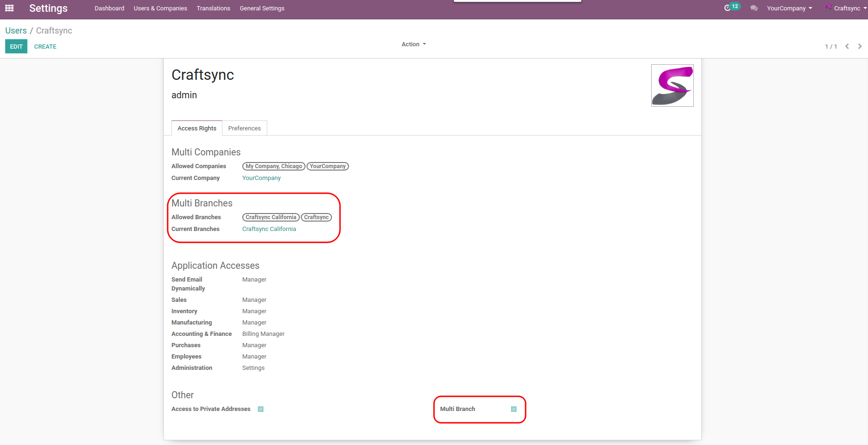Click the My Company, Chicago tag

(273, 166)
